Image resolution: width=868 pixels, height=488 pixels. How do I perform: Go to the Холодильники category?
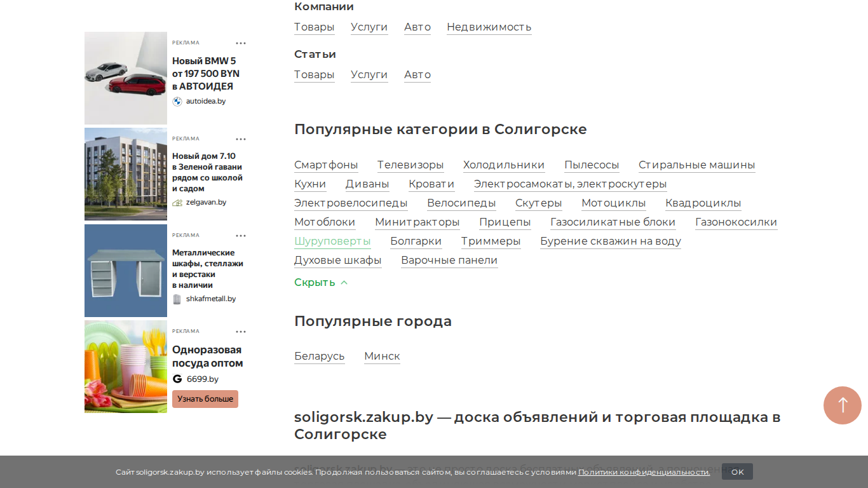504,165
